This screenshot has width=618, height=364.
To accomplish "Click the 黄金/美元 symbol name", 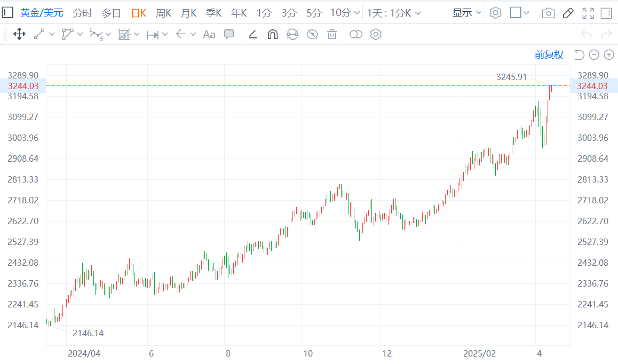I will (42, 13).
